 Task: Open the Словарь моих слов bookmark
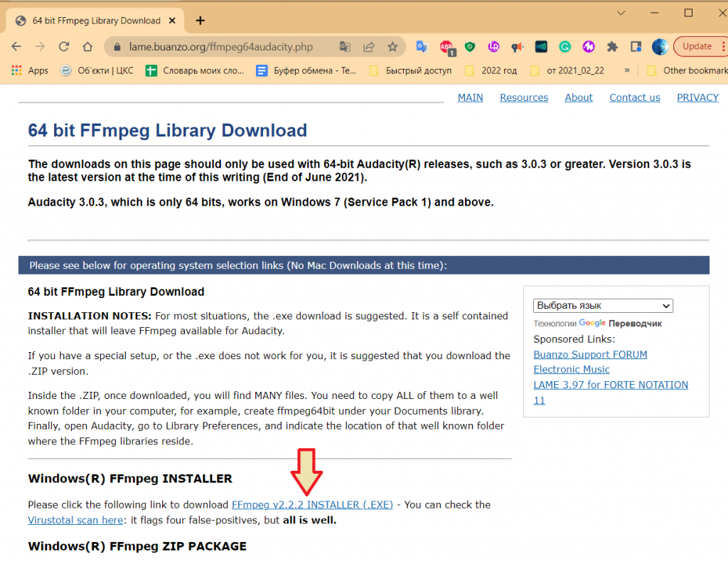[195, 70]
